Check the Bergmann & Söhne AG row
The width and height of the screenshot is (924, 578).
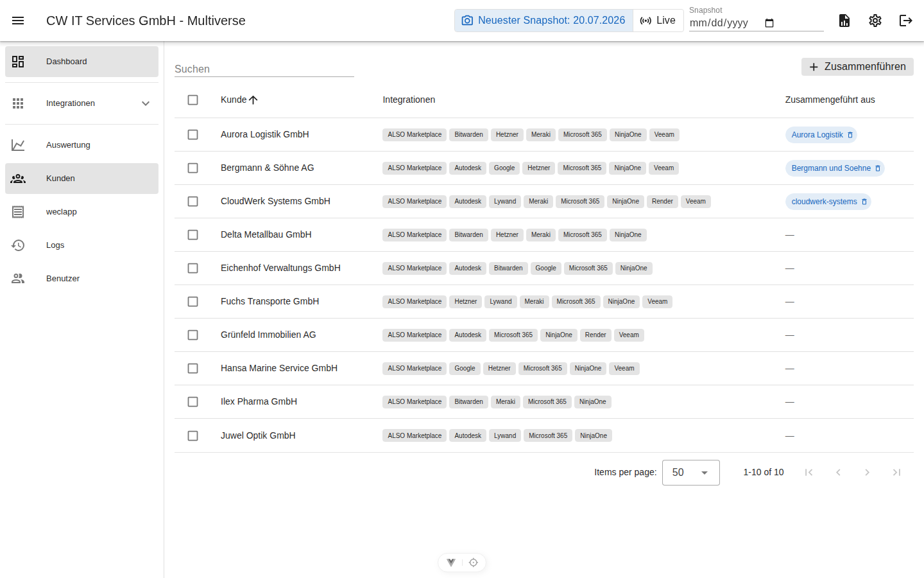click(193, 168)
